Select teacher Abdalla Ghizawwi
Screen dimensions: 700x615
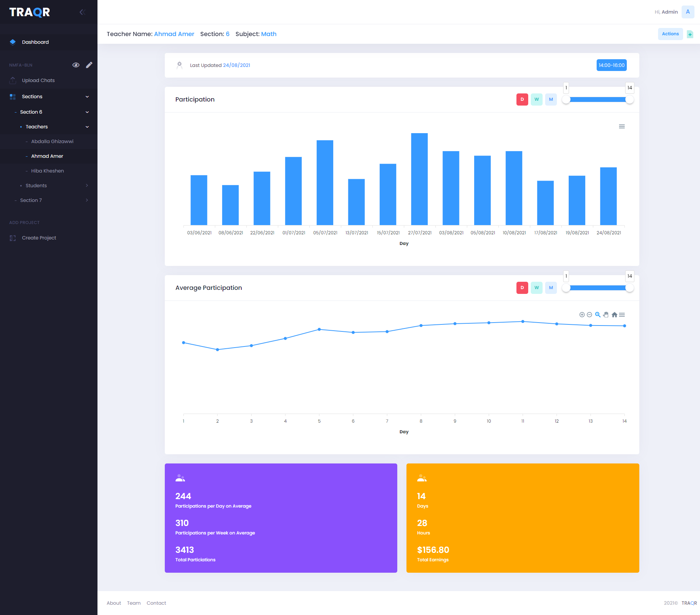point(49,142)
